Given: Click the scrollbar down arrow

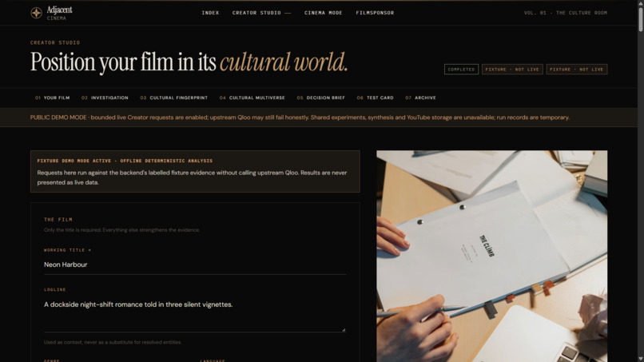Looking at the screenshot, I should 640,359.
